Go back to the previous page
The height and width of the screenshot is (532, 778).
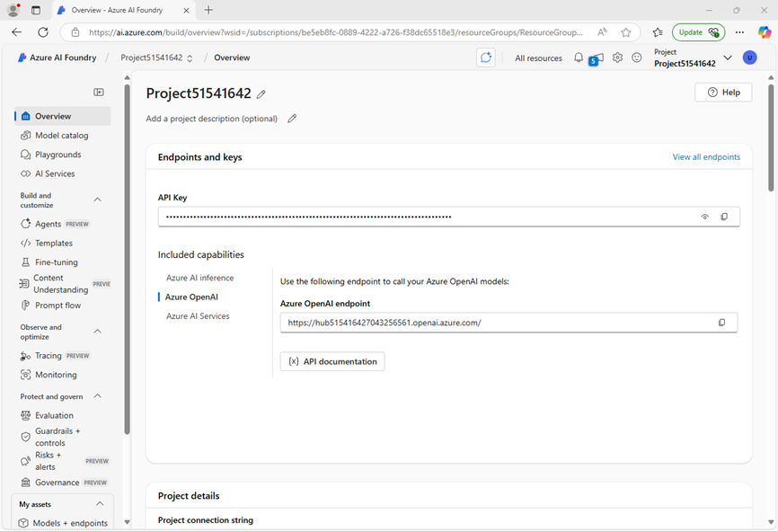pyautogui.click(x=17, y=32)
